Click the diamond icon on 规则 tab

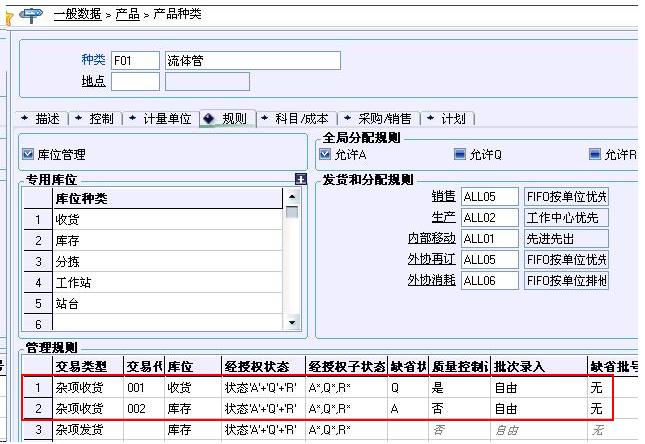208,118
